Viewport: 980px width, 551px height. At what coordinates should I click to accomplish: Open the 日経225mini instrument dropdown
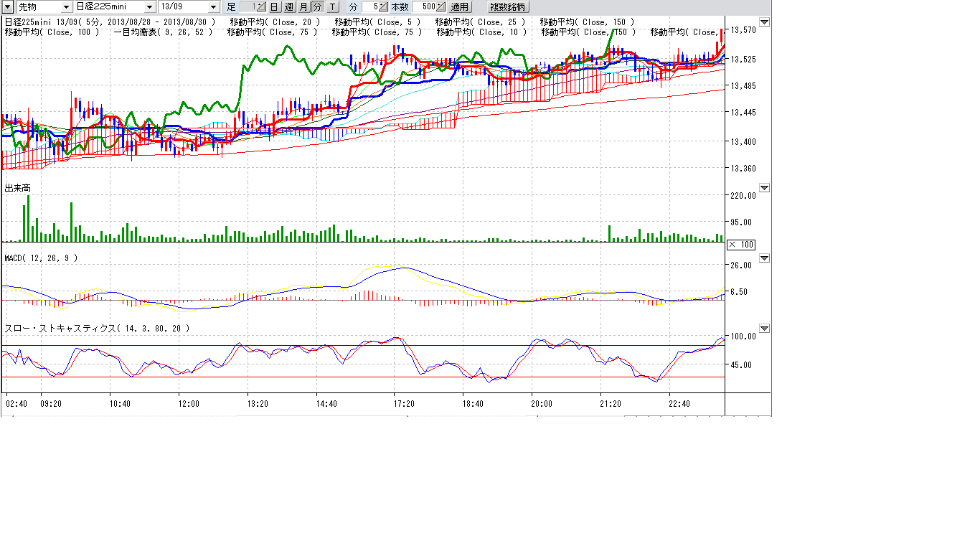pos(149,6)
